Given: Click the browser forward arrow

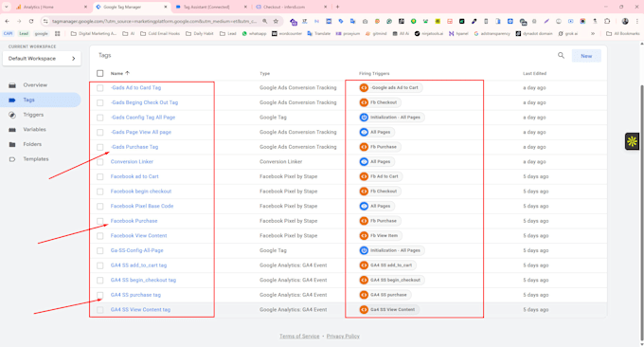Looking at the screenshot, I should pyautogui.click(x=19, y=21).
